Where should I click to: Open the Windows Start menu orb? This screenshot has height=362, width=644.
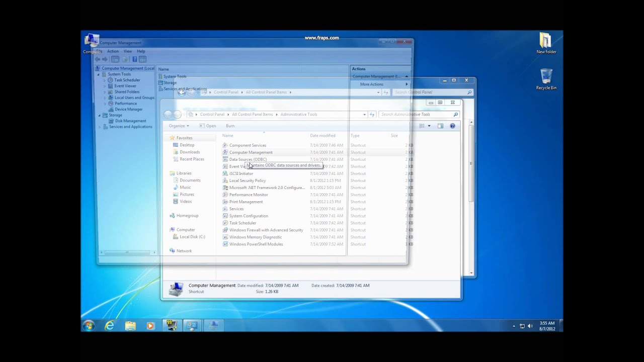coord(89,325)
